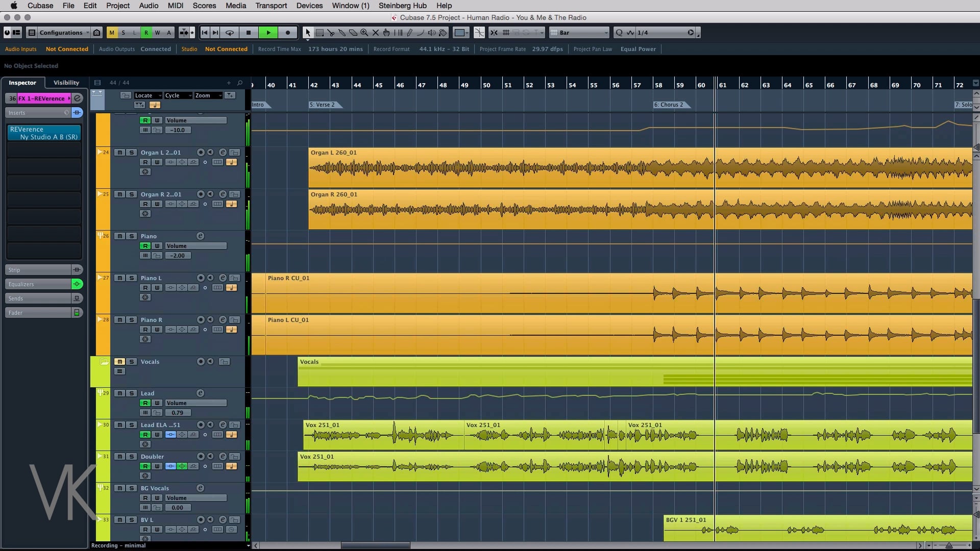This screenshot has width=980, height=551.
Task: Open the Configurations dropdown
Action: 58,33
